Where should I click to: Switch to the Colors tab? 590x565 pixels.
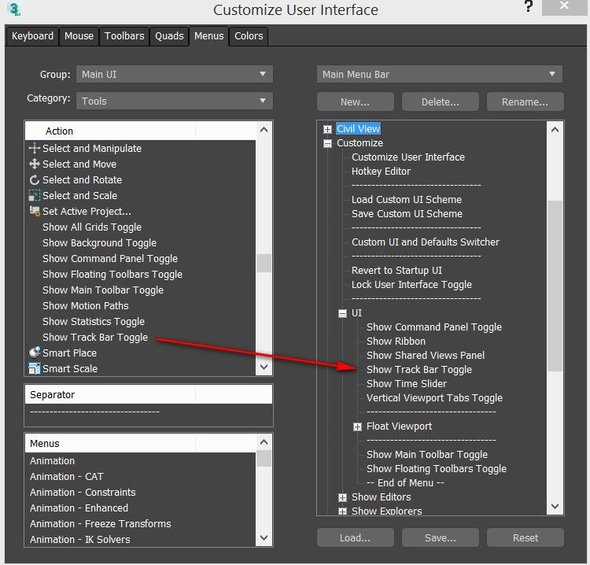point(249,36)
